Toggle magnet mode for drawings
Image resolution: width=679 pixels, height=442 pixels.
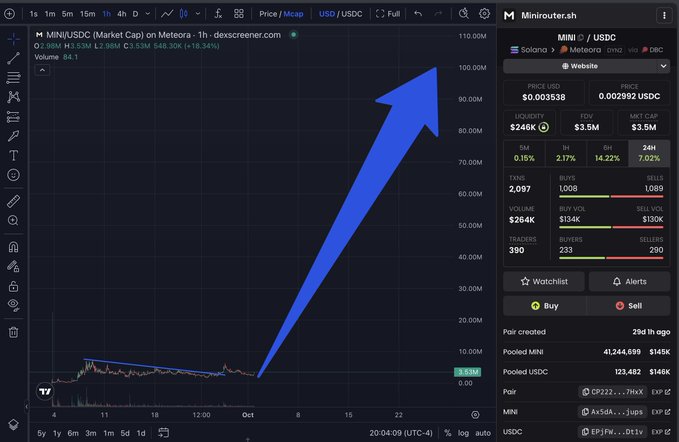coord(13,247)
